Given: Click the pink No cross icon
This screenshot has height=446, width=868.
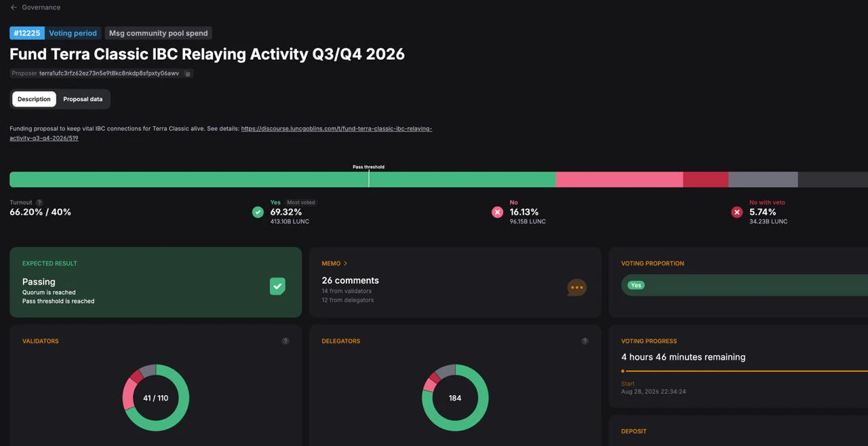Looking at the screenshot, I should [497, 212].
